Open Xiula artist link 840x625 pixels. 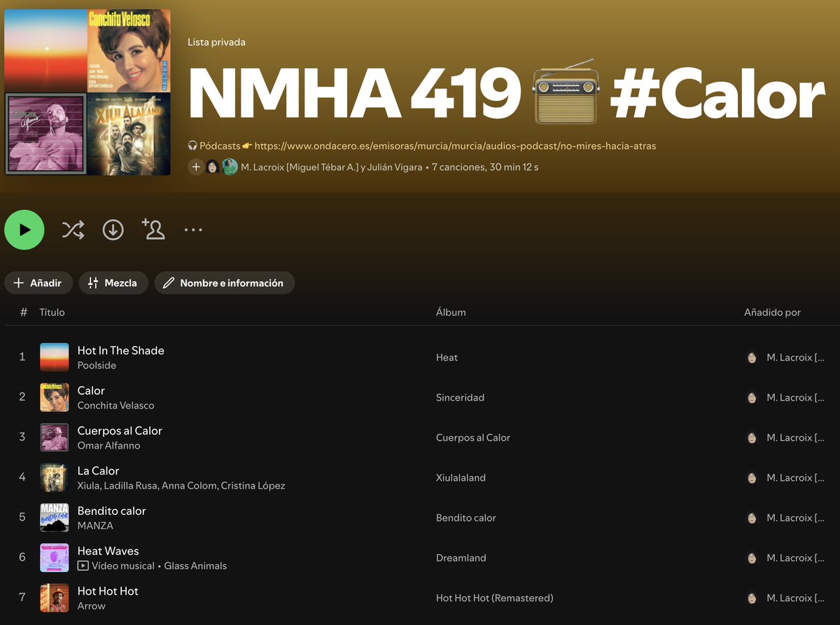(x=87, y=485)
